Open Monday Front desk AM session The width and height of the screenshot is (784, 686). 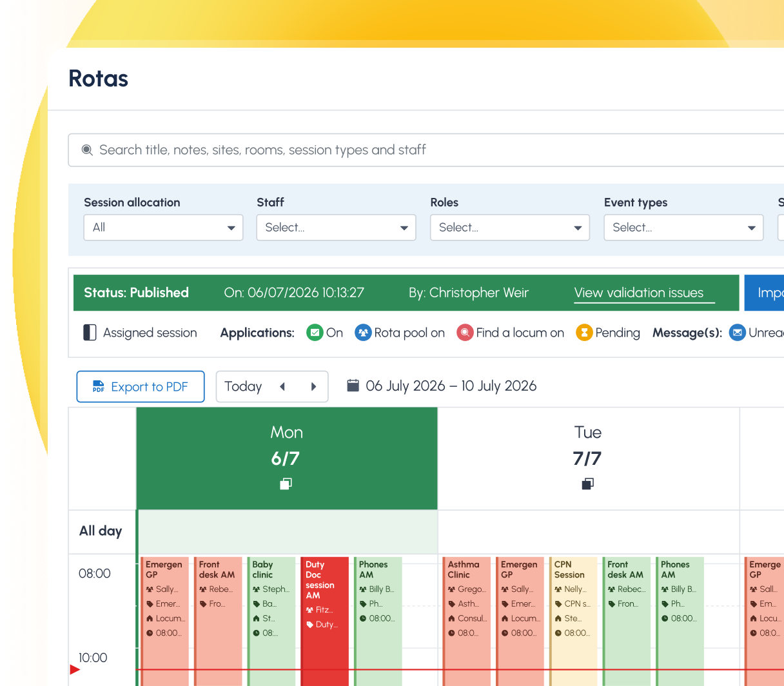pos(219,622)
